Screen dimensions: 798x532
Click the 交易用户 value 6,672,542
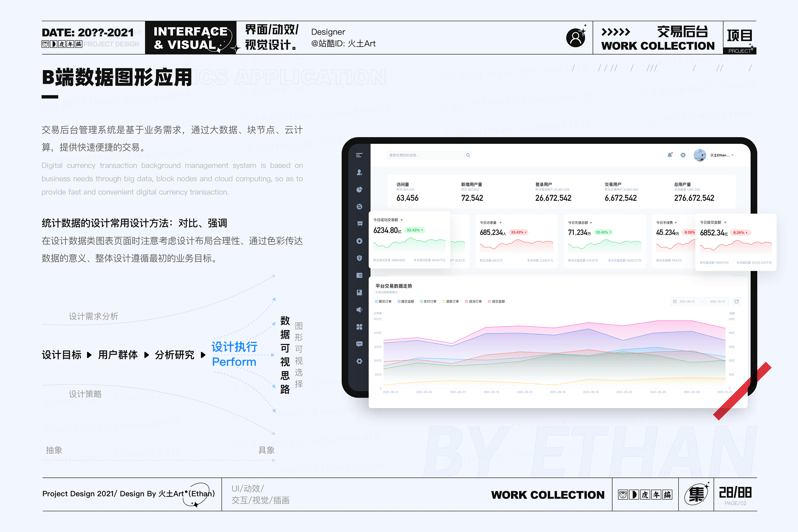coord(621,198)
